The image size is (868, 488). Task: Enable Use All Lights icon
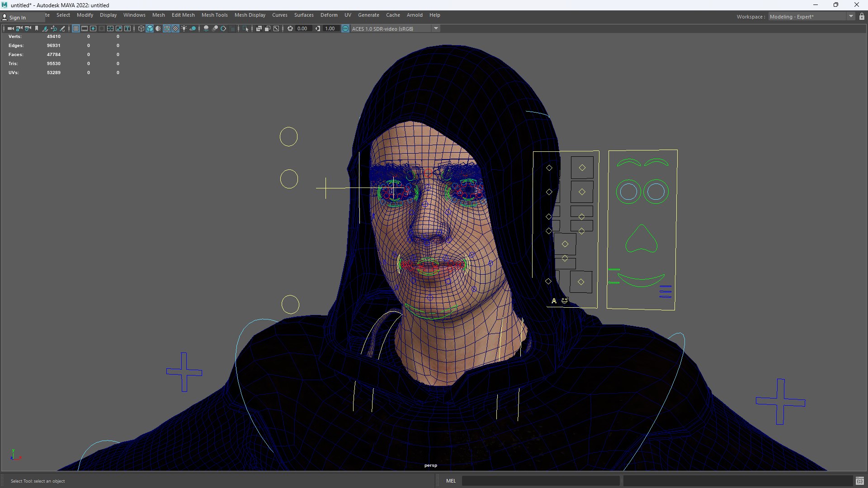(x=184, y=28)
